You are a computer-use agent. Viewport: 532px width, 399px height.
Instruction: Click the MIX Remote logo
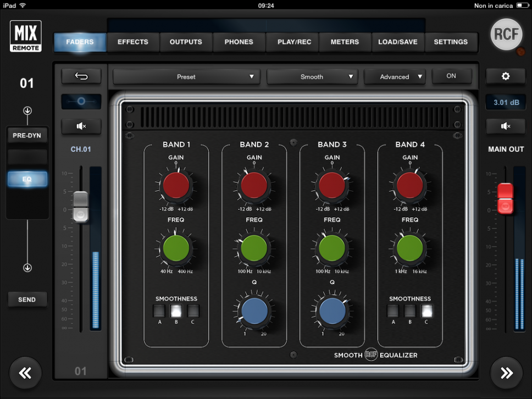point(25,37)
